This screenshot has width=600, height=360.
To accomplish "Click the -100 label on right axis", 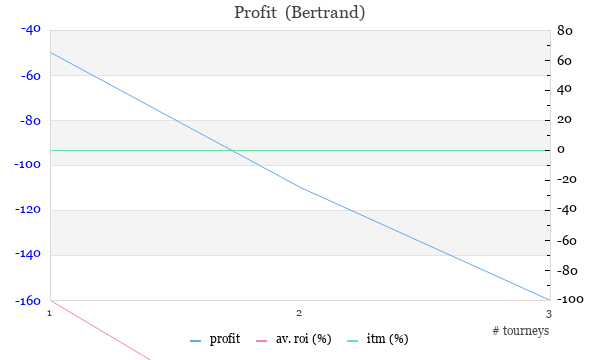I will click(570, 299).
